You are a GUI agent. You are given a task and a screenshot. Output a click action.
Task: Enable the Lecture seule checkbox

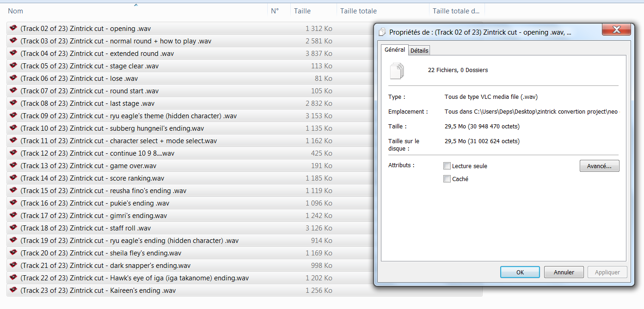(447, 166)
